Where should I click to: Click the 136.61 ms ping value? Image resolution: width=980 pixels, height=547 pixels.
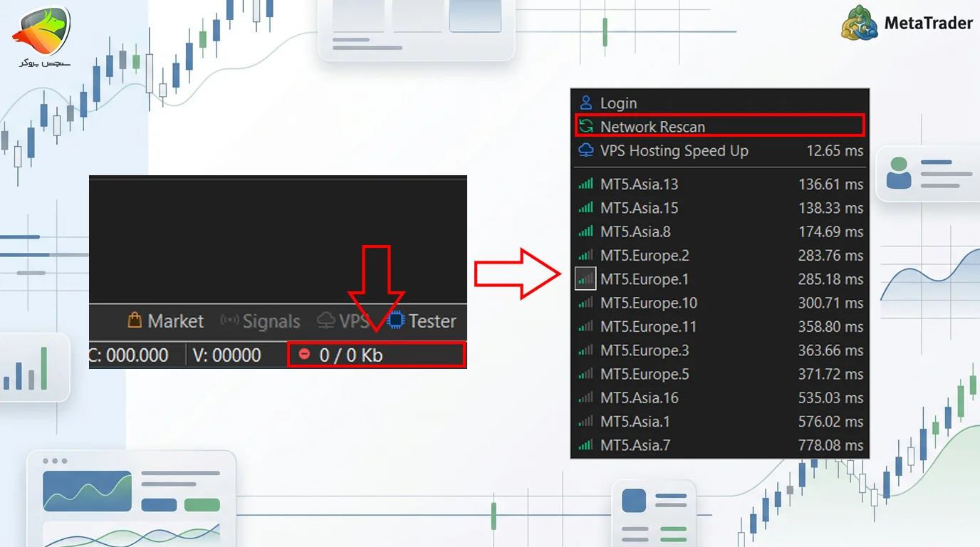tap(830, 184)
